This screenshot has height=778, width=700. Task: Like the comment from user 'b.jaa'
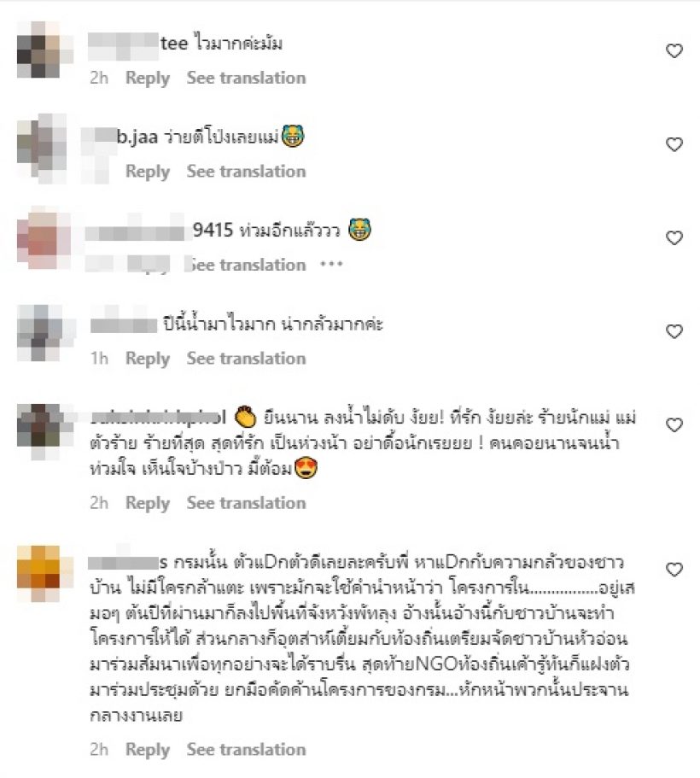pyautogui.click(x=674, y=144)
